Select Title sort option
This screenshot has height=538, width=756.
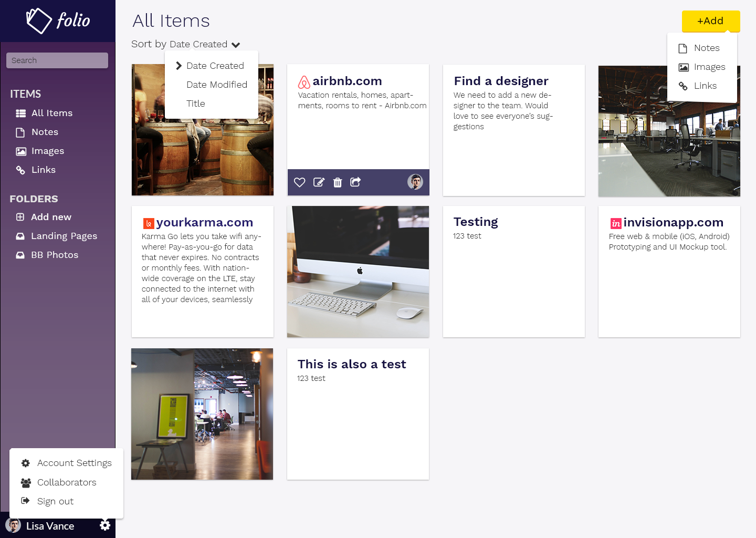click(196, 104)
